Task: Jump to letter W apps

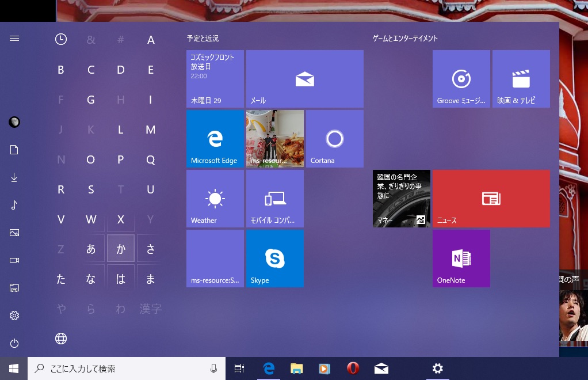Action: click(91, 219)
